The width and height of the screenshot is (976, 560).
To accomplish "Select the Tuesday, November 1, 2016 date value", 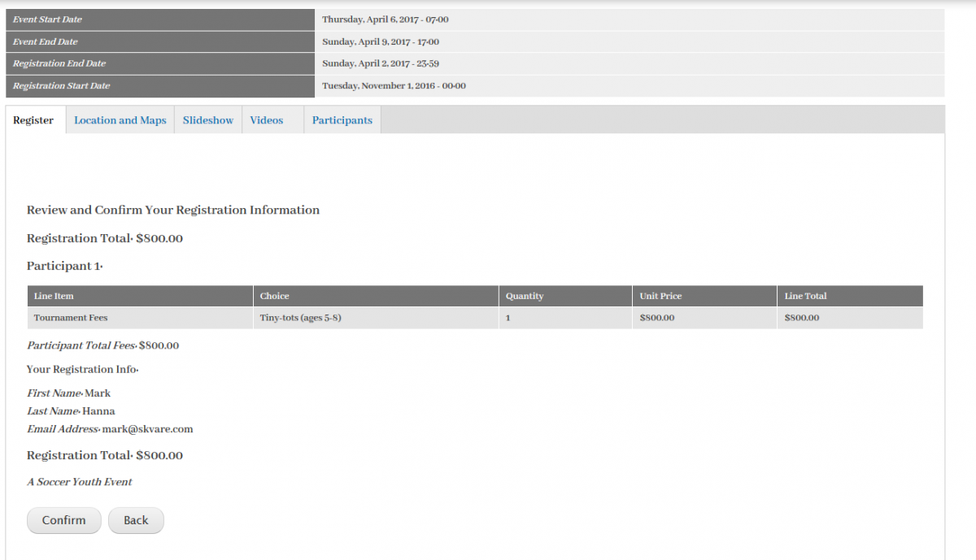I will tap(394, 85).
